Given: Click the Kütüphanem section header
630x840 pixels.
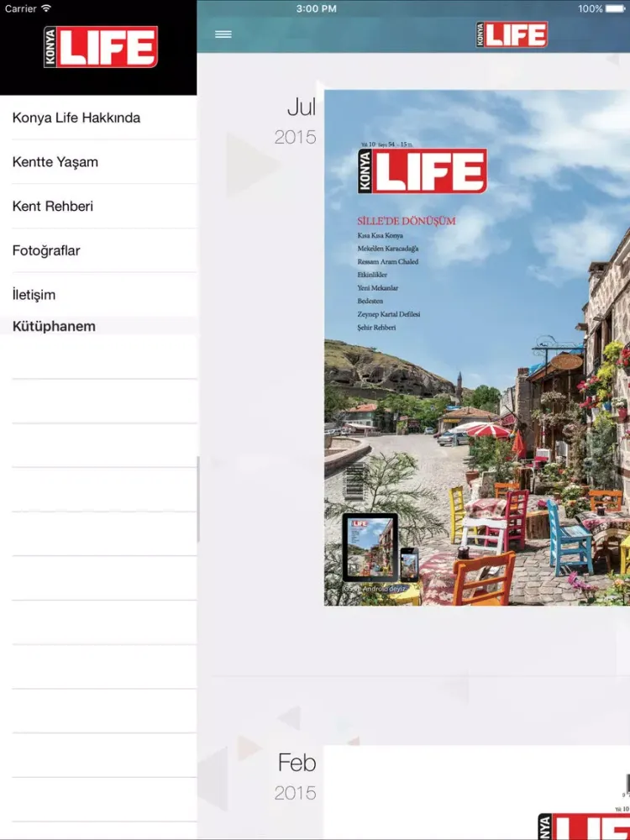Looking at the screenshot, I should tap(98, 326).
